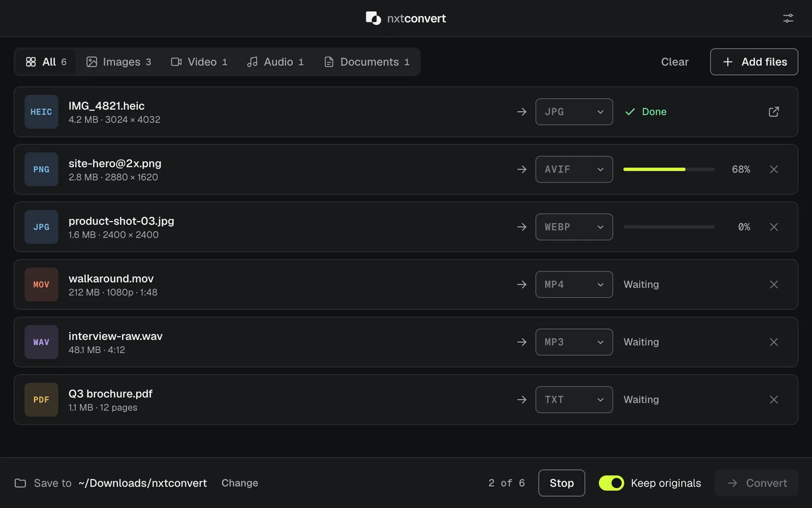Image resolution: width=812 pixels, height=508 pixels.
Task: Click the interview-raw.wav file name
Action: (116, 336)
